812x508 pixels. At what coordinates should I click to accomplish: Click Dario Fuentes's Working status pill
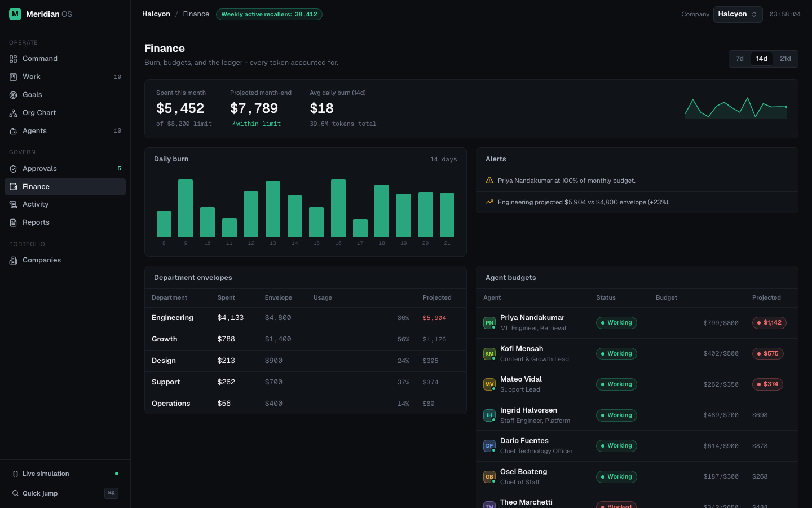[x=616, y=446]
